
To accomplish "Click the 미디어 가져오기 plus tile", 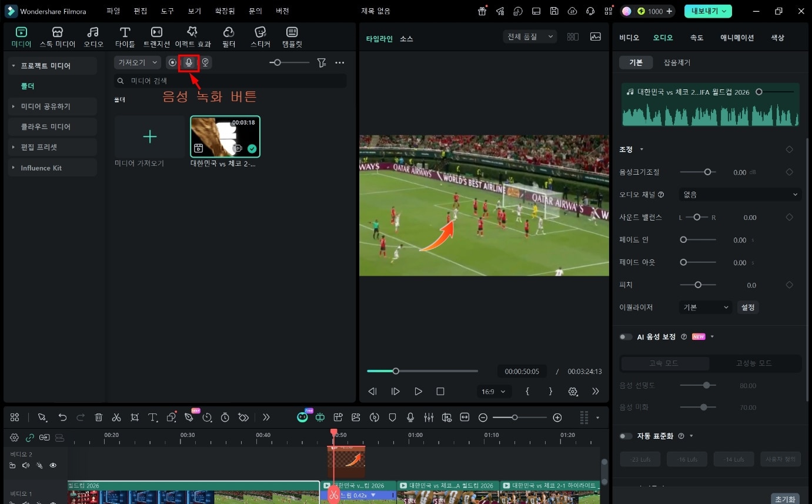I will 150,136.
